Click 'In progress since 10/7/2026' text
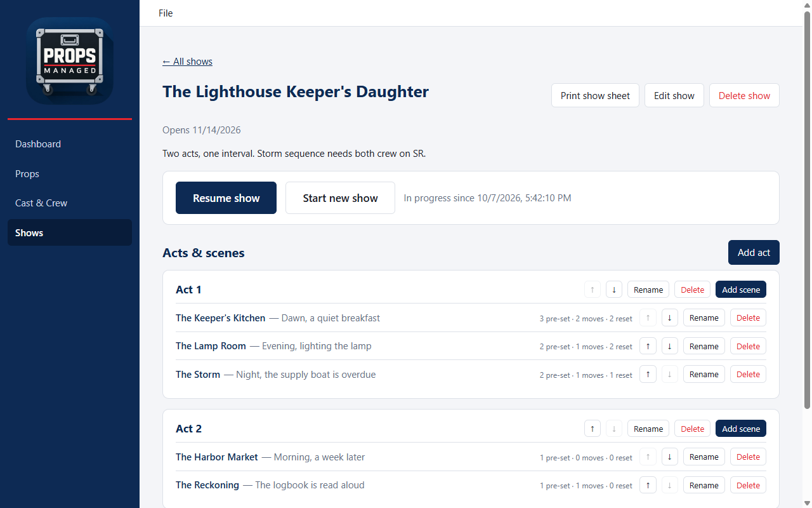This screenshot has width=812, height=508. tap(487, 198)
